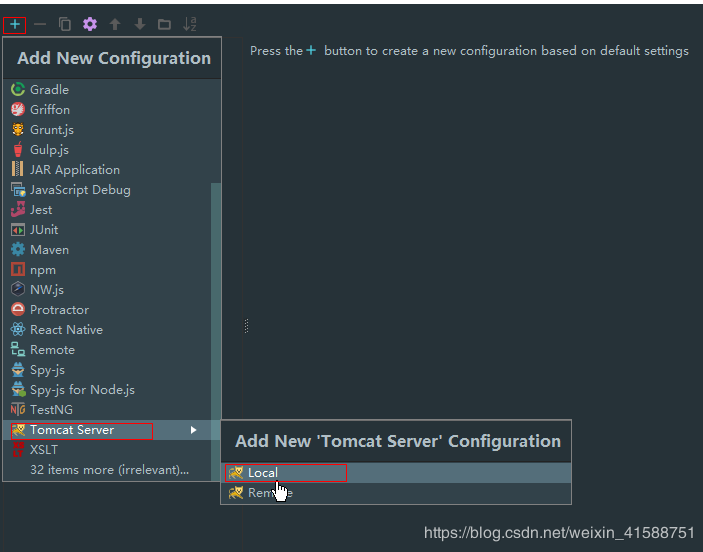Click the Remote Tomcat cat icon
703x552 pixels.
[x=236, y=493]
